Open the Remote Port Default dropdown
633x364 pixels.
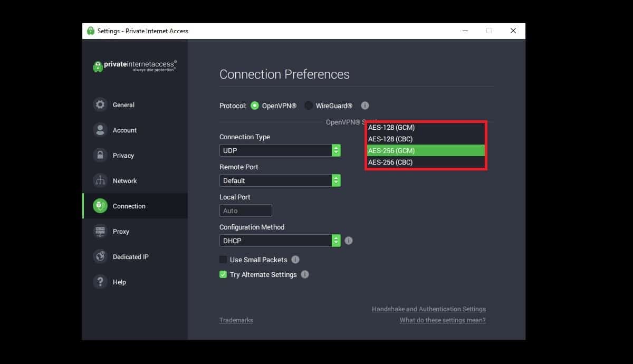[x=280, y=180]
